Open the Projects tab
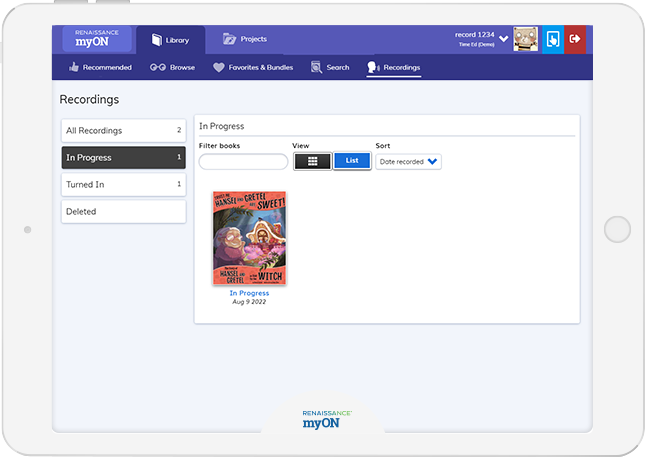The height and width of the screenshot is (457, 645). (245, 39)
